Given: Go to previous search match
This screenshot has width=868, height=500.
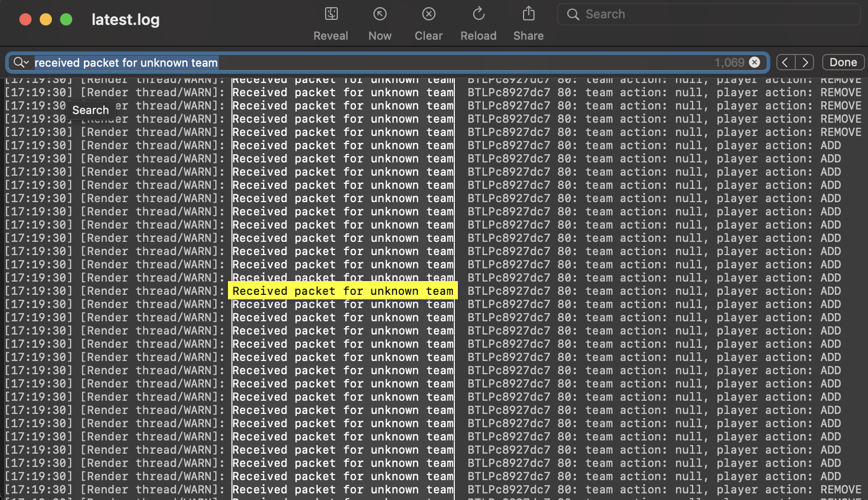Looking at the screenshot, I should point(786,62).
